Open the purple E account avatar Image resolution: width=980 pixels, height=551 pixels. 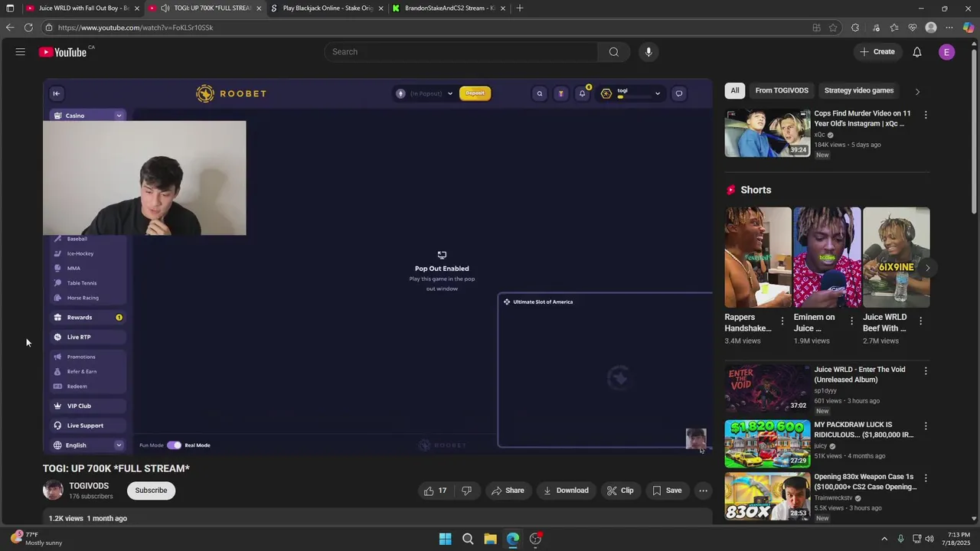click(946, 52)
